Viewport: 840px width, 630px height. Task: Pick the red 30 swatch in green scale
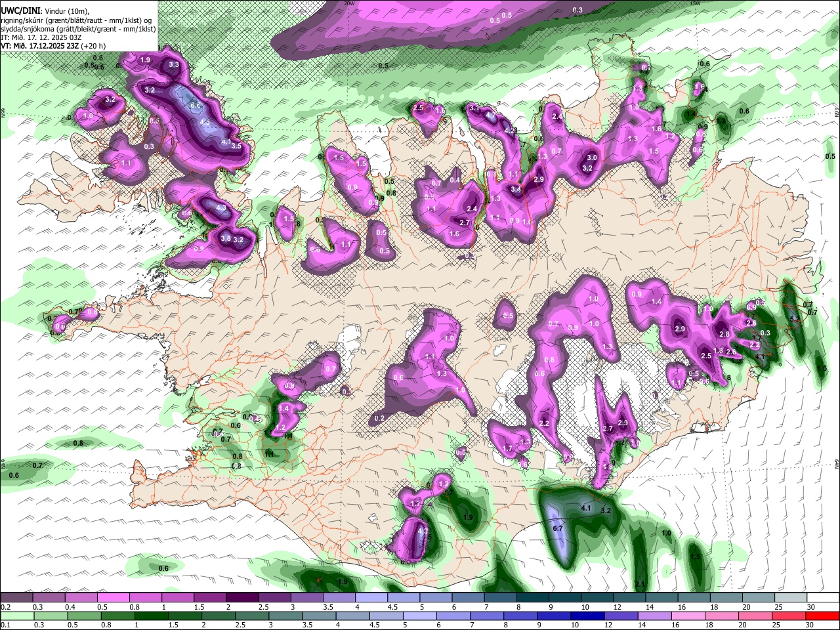[x=822, y=616]
